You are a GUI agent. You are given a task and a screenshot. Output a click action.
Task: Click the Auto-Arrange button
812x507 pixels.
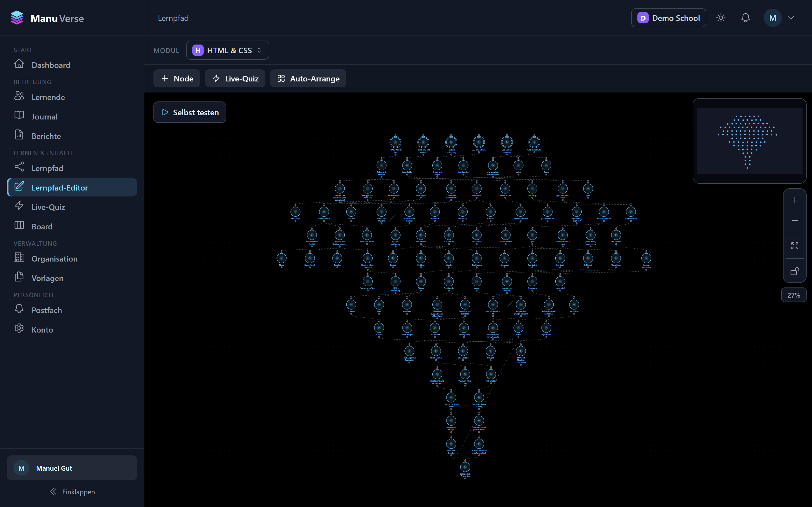[x=308, y=78]
